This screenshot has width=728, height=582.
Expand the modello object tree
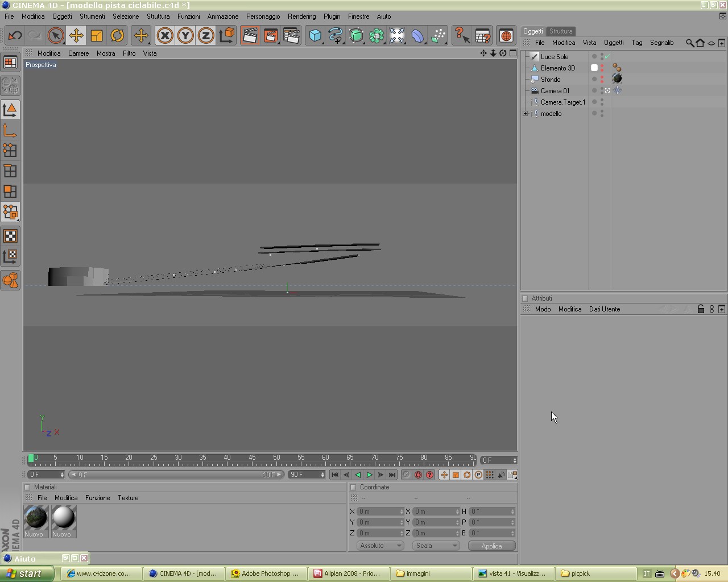[526, 114]
